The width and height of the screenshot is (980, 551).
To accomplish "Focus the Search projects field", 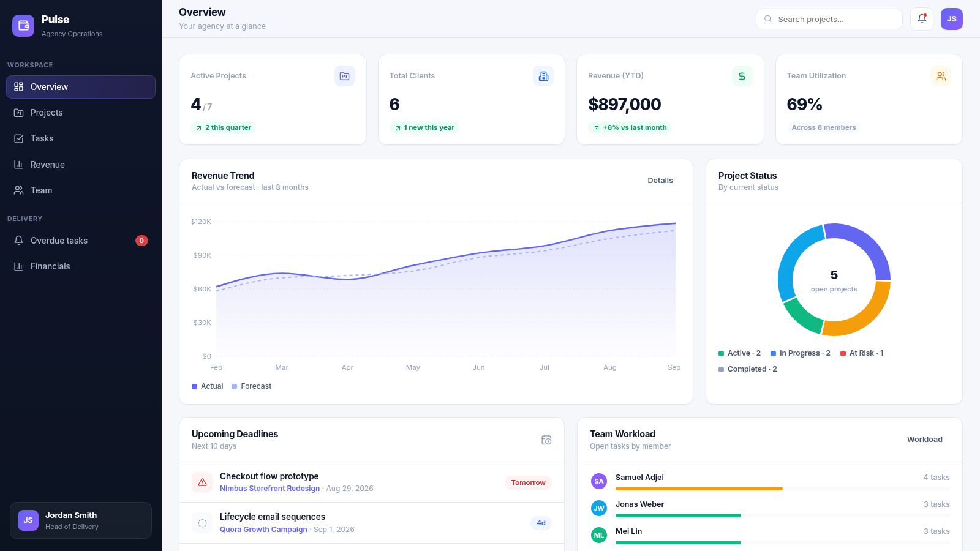I will point(829,19).
